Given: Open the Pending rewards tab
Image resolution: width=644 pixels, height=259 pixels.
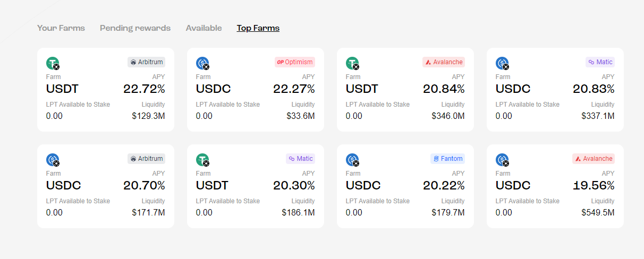Looking at the screenshot, I should click(x=135, y=28).
